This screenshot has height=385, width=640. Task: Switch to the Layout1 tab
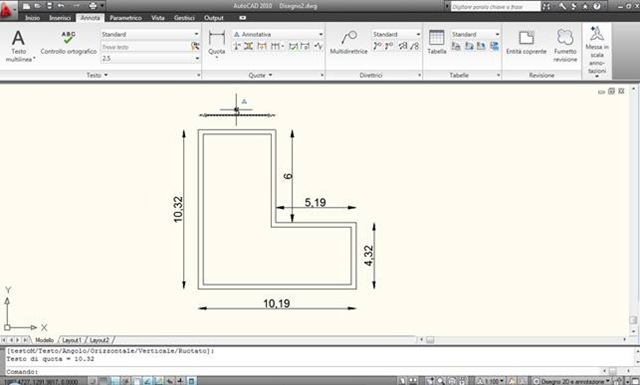(x=72, y=340)
